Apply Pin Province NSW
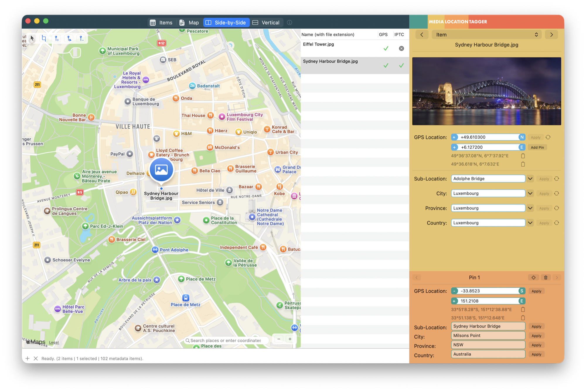The height and width of the screenshot is (392, 586). pos(536,345)
